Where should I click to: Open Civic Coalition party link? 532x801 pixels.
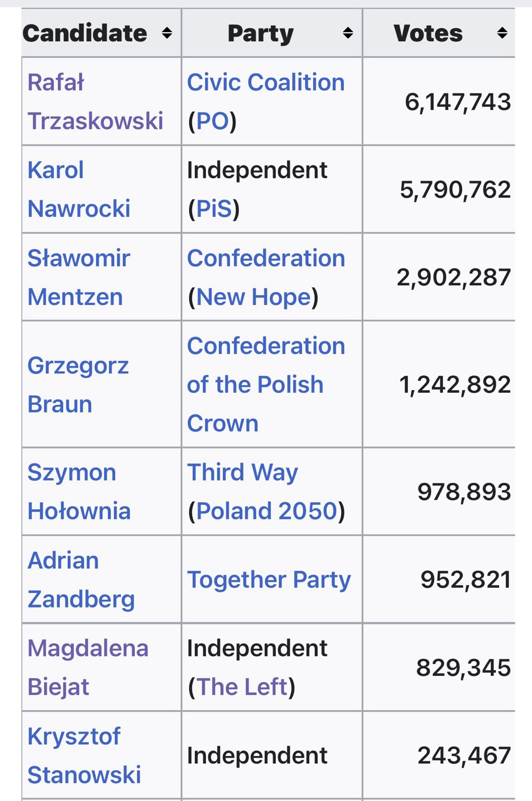coord(266,82)
